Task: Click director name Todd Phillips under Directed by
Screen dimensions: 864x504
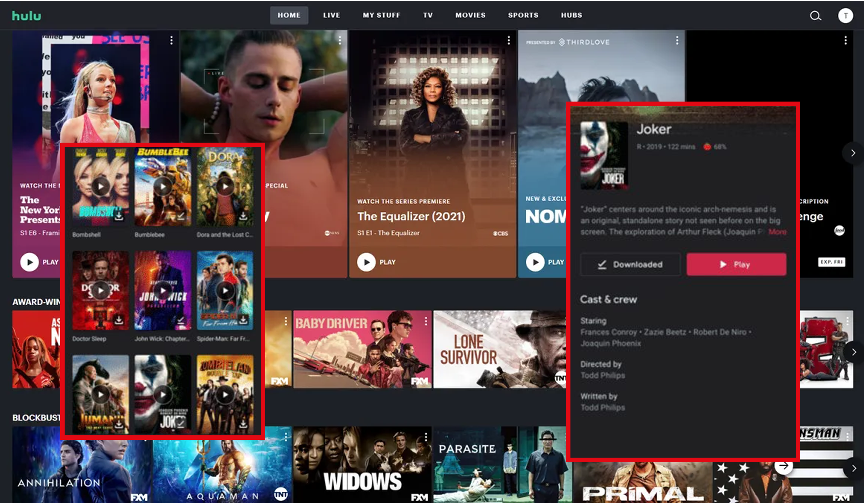Action: click(x=602, y=375)
